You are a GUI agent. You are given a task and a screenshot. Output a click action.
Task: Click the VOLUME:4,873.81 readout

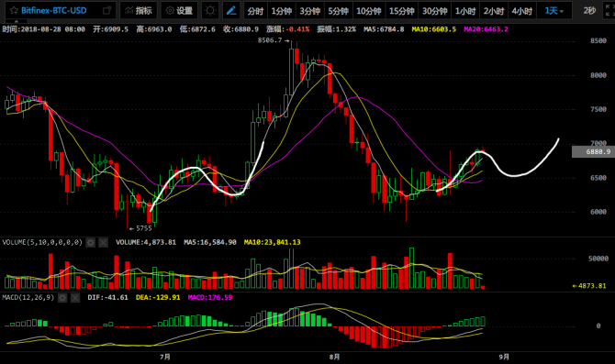pyautogui.click(x=146, y=243)
